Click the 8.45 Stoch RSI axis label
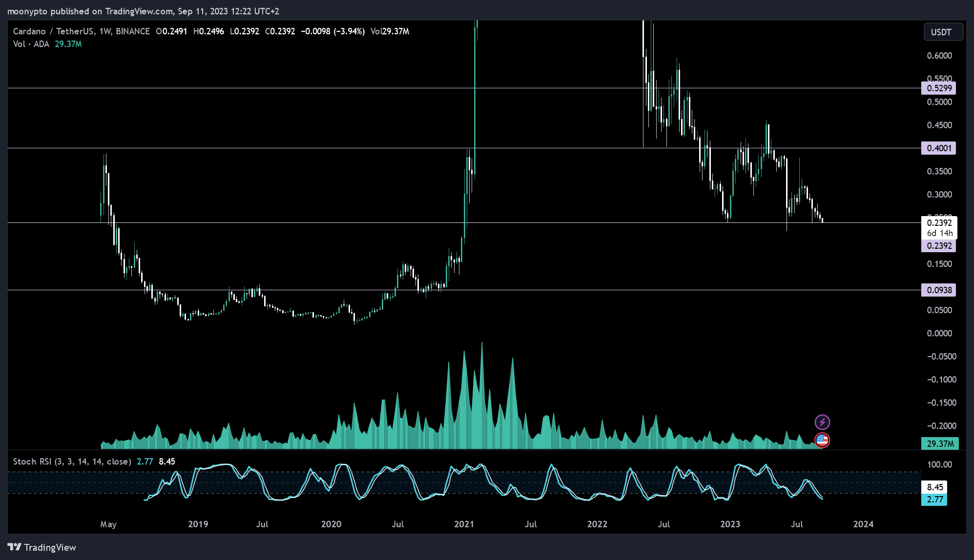974x560 pixels. [x=934, y=487]
